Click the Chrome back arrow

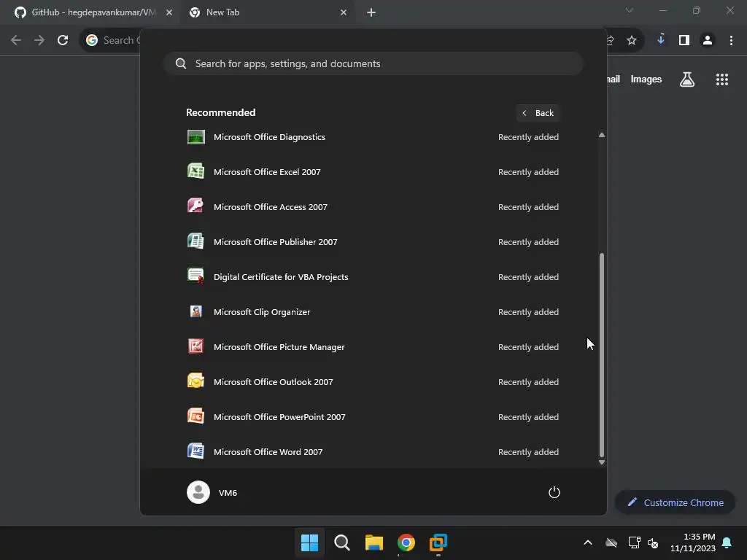pyautogui.click(x=16, y=41)
